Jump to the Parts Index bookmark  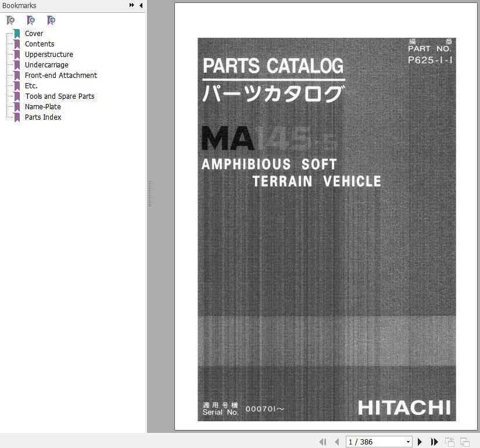coord(43,117)
